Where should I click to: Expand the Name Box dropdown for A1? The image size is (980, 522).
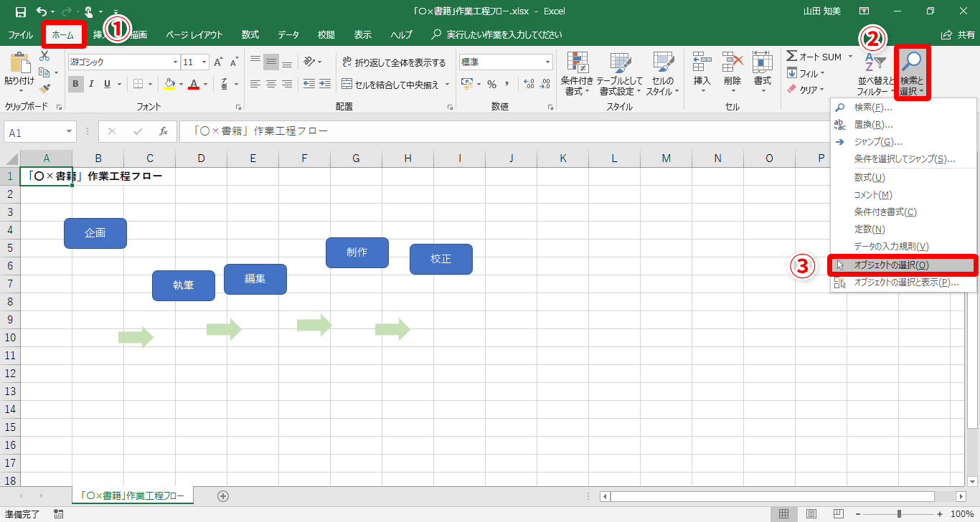70,132
